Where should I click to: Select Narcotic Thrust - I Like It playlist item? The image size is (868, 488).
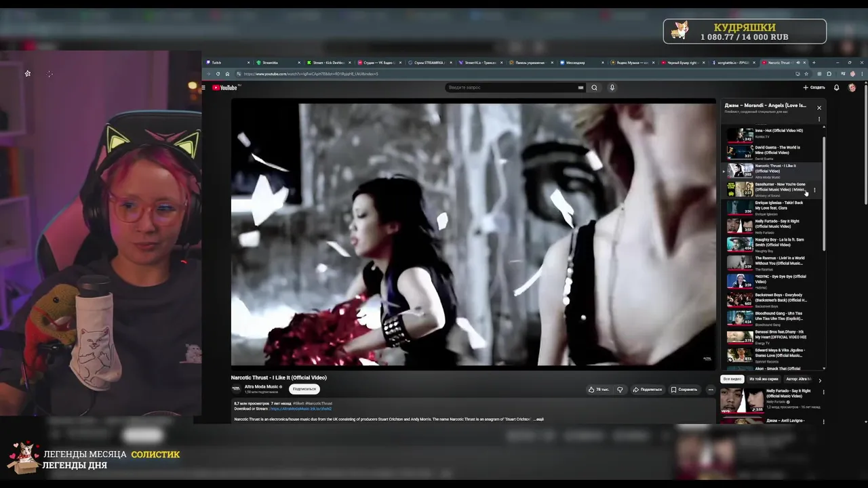(x=772, y=170)
